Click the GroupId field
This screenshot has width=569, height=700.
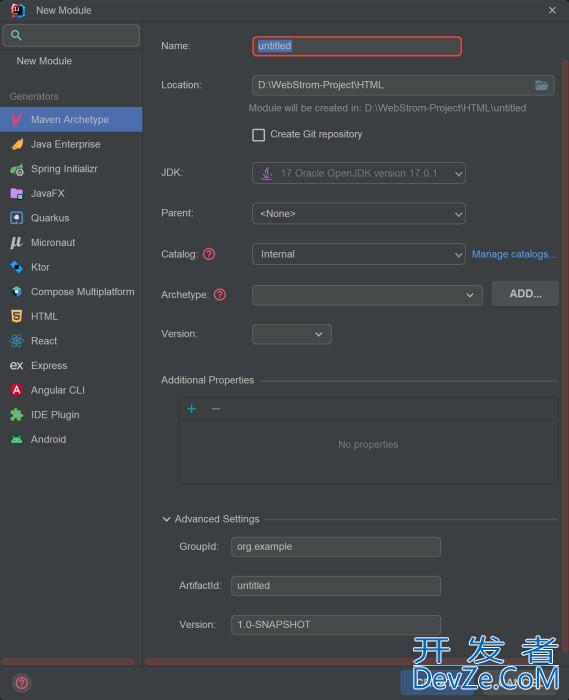tap(336, 547)
